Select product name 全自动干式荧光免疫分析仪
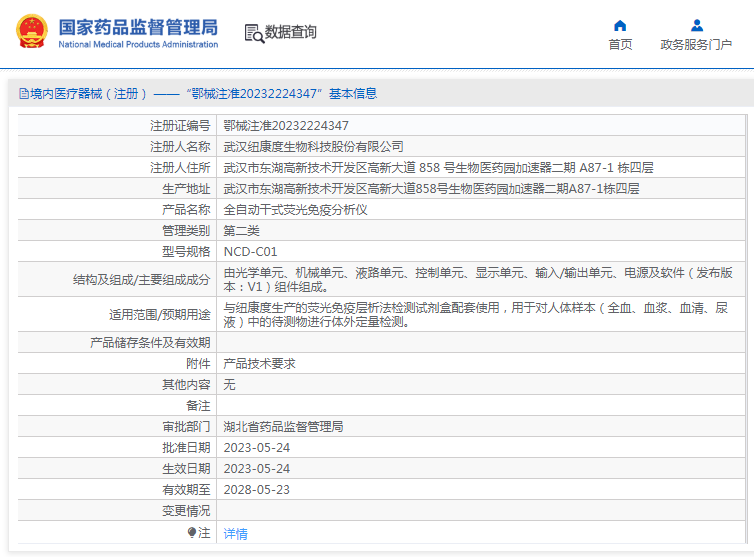 pos(295,210)
